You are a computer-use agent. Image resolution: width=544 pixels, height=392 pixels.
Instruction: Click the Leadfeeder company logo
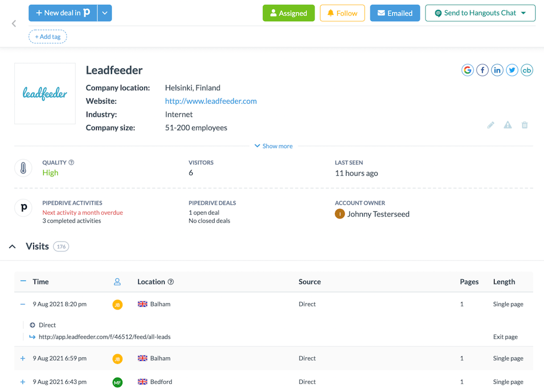click(45, 93)
